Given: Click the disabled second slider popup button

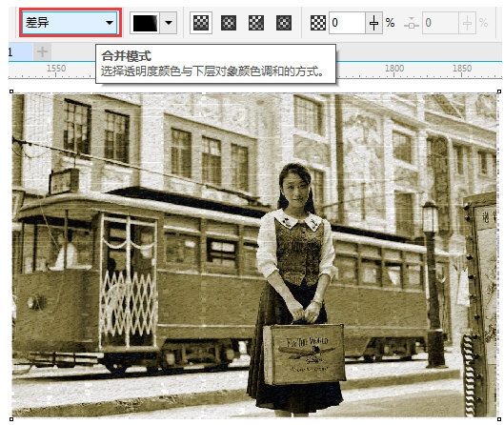Looking at the screenshot, I should (467, 23).
